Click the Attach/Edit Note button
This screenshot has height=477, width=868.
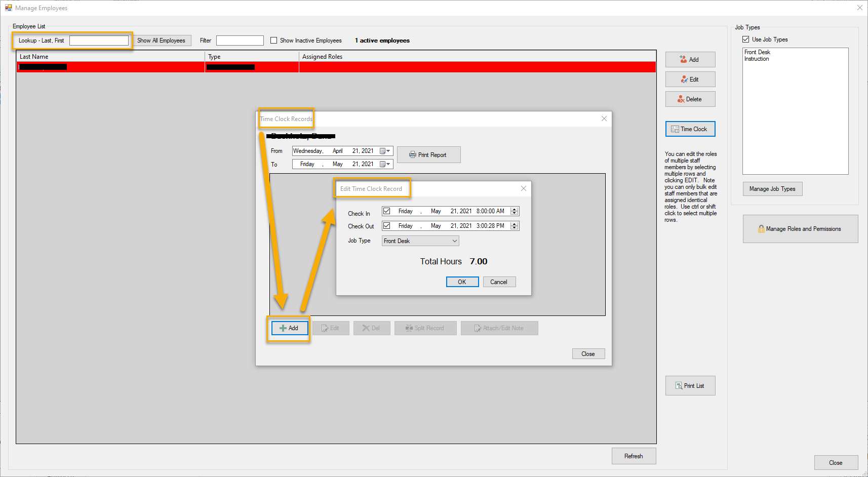[499, 328]
